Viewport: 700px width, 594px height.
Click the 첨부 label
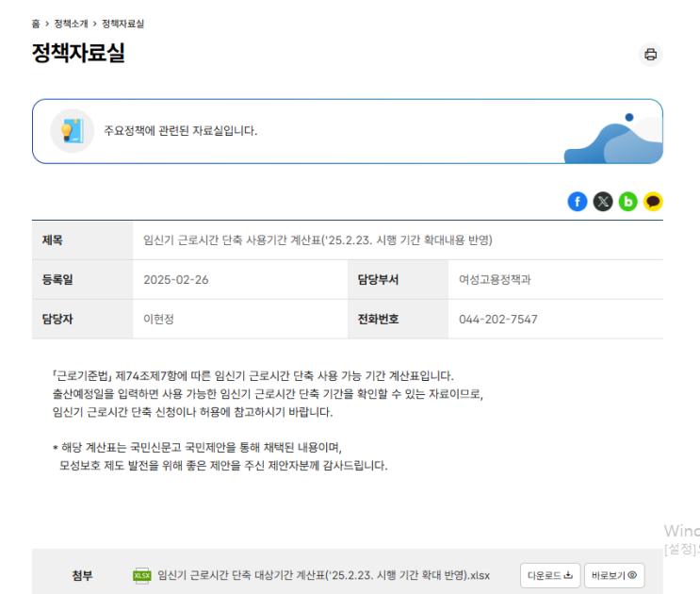coord(82,575)
